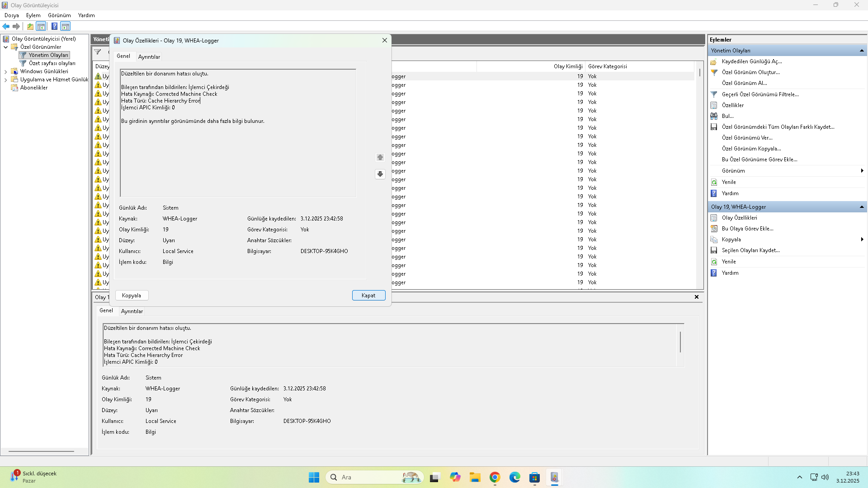This screenshot has width=868, height=488.
Task: Switch to Ayrıntılar tab in dialog
Action: coord(149,57)
